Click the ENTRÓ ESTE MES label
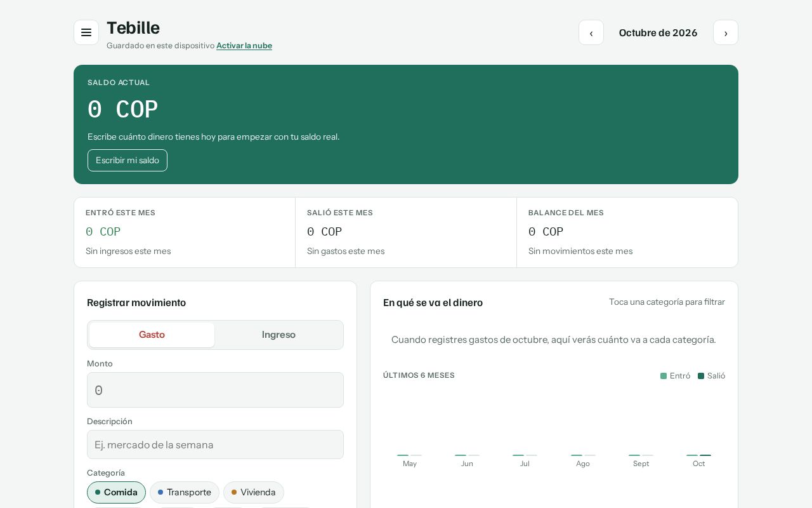This screenshot has width=812, height=508. 121,213
